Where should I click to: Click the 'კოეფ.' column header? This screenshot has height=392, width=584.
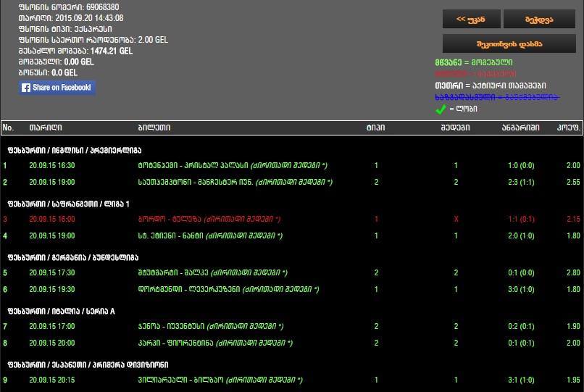pyautogui.click(x=569, y=128)
